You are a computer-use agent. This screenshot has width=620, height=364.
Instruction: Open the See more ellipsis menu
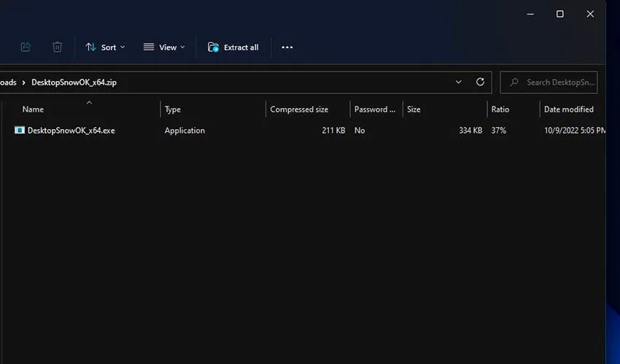point(287,47)
